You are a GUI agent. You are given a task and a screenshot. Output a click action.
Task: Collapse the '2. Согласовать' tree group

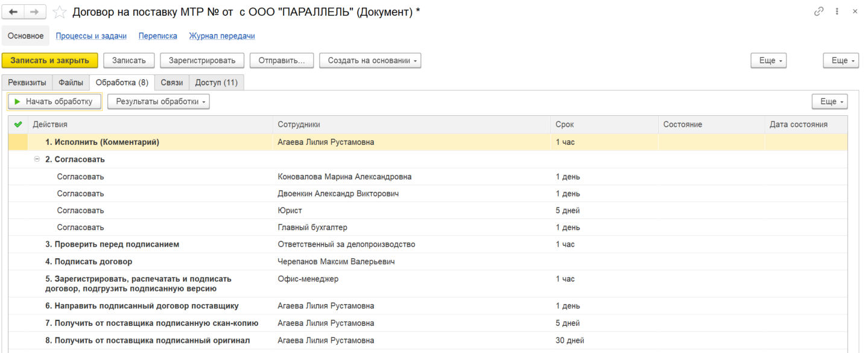(37, 159)
